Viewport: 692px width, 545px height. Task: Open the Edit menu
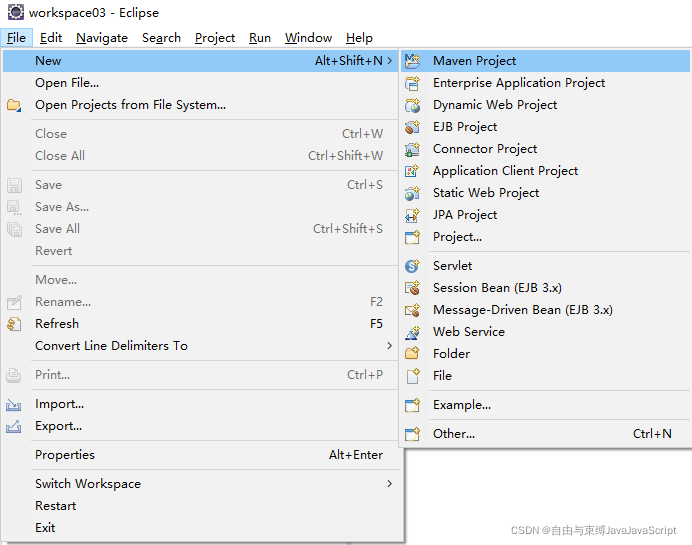pyautogui.click(x=51, y=38)
